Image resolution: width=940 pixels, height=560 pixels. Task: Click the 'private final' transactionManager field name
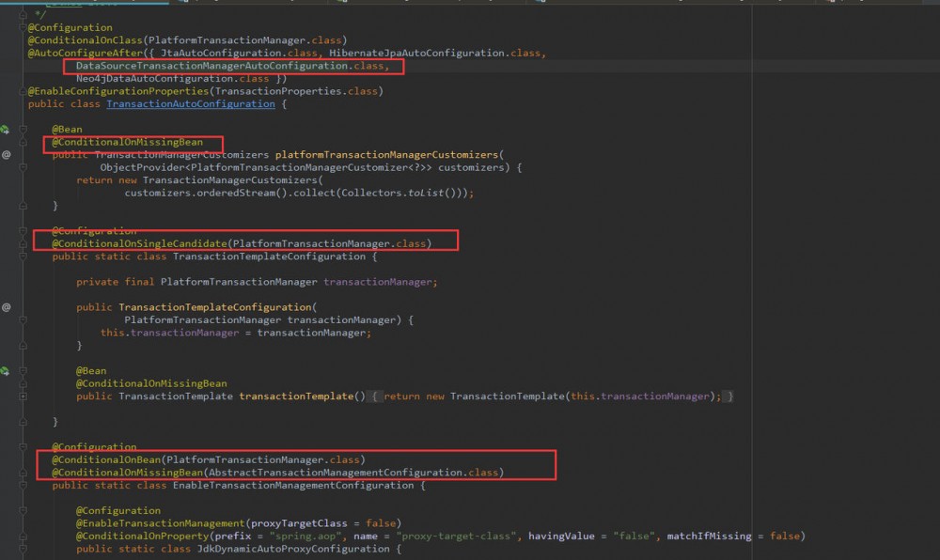click(378, 282)
